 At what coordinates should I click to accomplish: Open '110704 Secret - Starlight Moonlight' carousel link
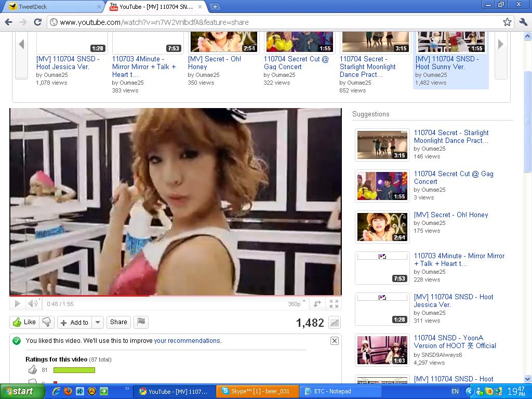coord(368,66)
